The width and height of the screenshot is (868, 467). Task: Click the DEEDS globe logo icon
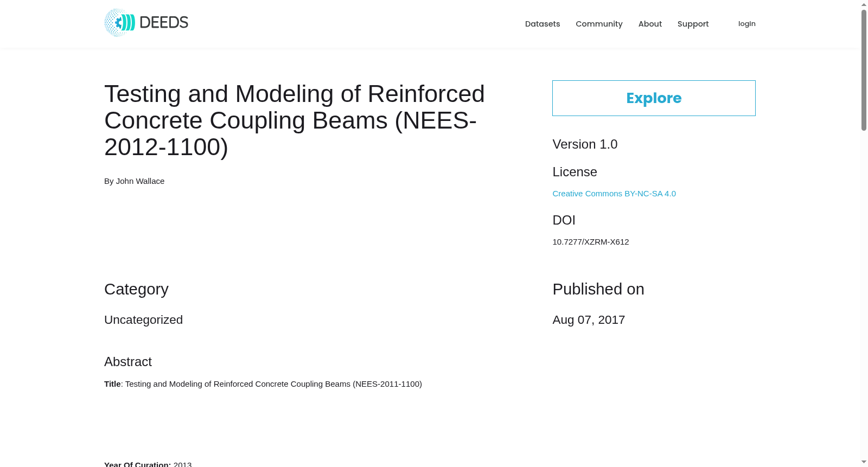(119, 23)
